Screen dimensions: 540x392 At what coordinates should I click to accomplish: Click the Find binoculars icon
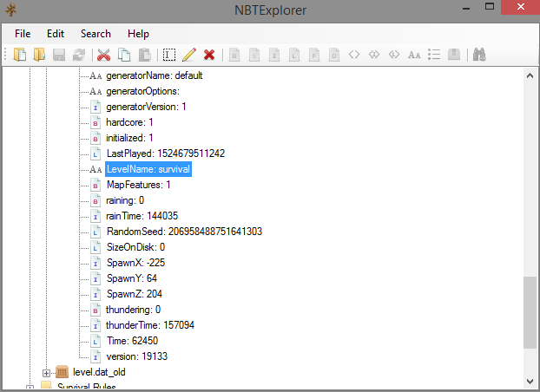(479, 55)
